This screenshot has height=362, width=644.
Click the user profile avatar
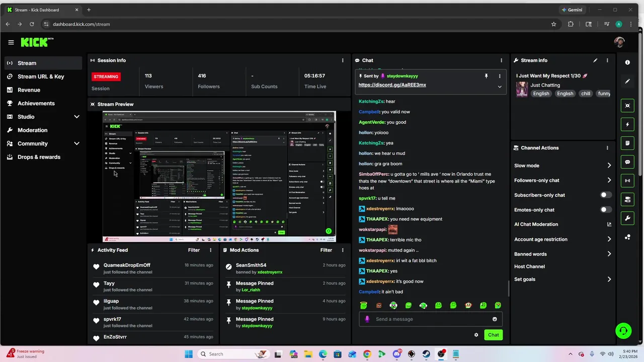[619, 42]
